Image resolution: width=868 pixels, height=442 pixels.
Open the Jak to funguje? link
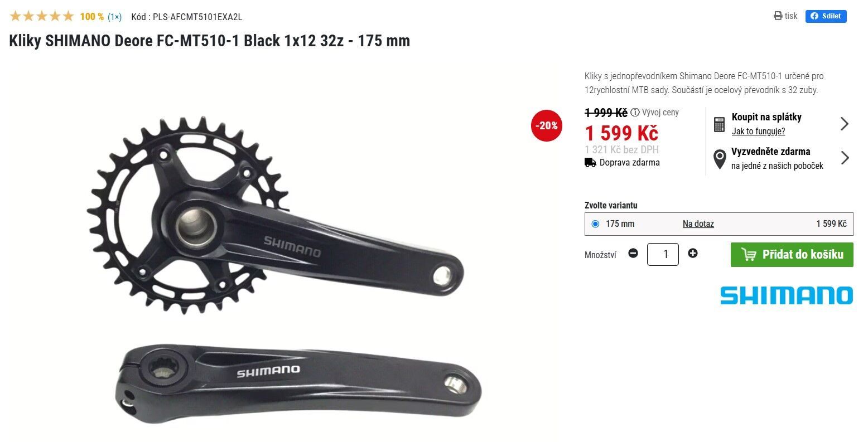point(758,132)
